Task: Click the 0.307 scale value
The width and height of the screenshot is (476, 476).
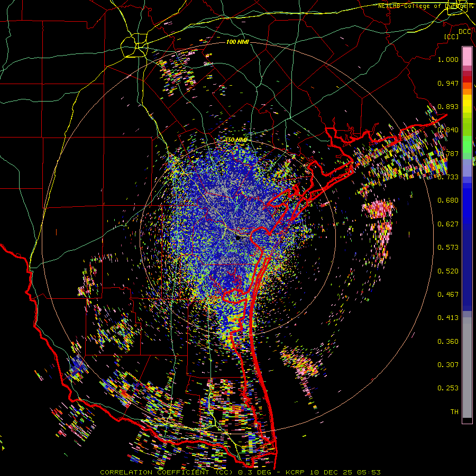Action: 448,365
